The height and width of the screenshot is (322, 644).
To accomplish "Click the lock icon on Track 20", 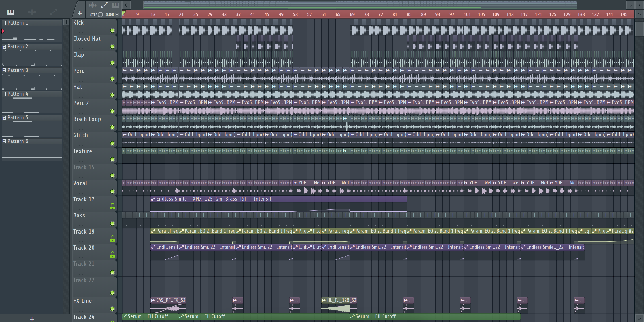I will (112, 254).
